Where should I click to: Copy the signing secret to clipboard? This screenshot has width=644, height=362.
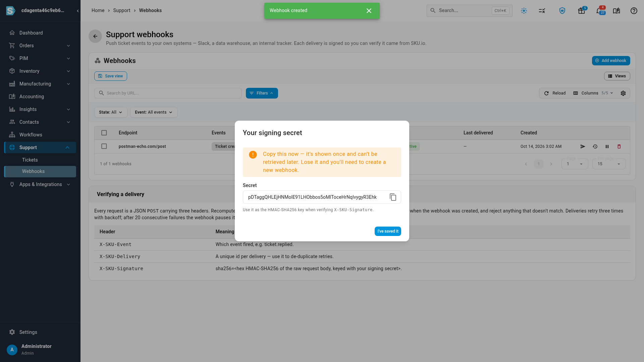[x=393, y=197]
